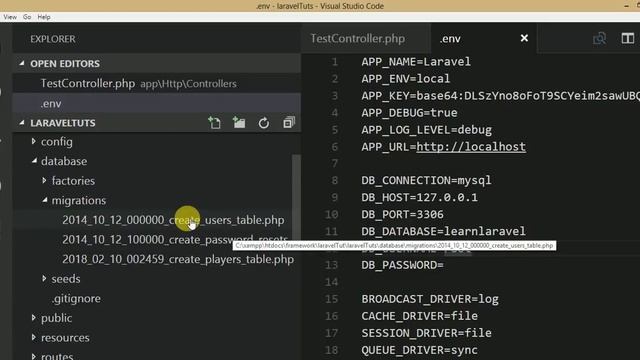Click the EXPLORER panel title
Image resolution: width=640 pixels, height=360 pixels.
(x=53, y=39)
